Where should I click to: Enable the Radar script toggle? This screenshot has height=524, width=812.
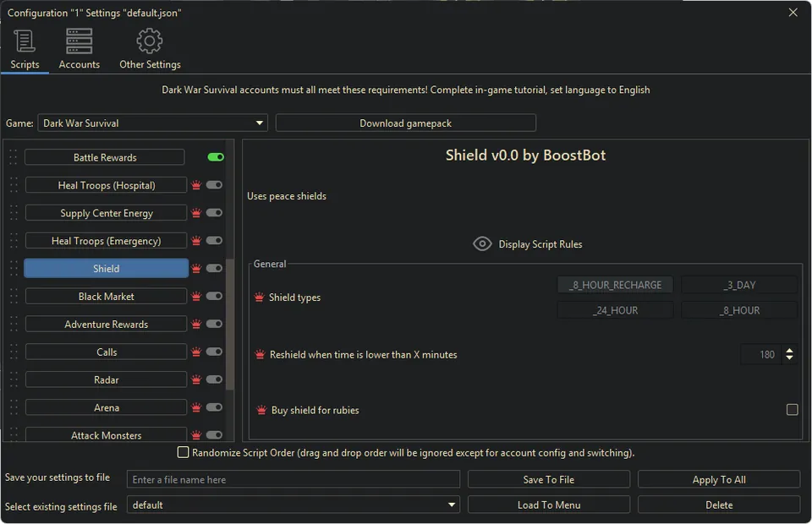pos(214,379)
